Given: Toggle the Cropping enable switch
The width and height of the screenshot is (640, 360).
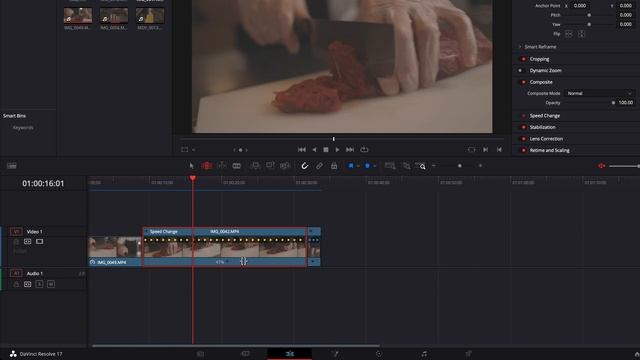Looking at the screenshot, I should [523, 59].
